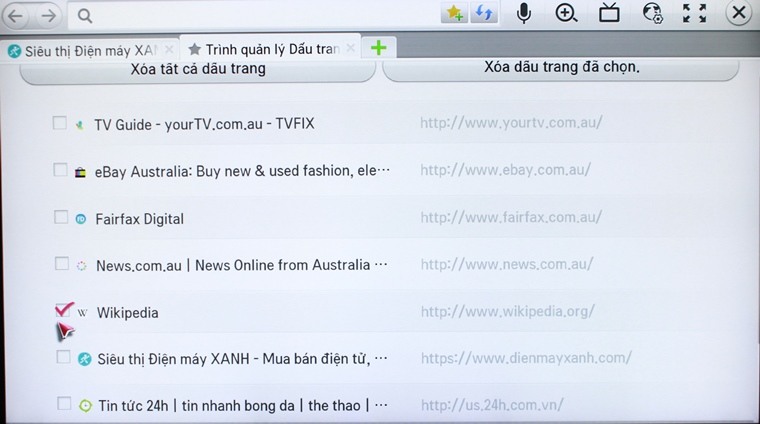Open a new tab with green plus

379,47
